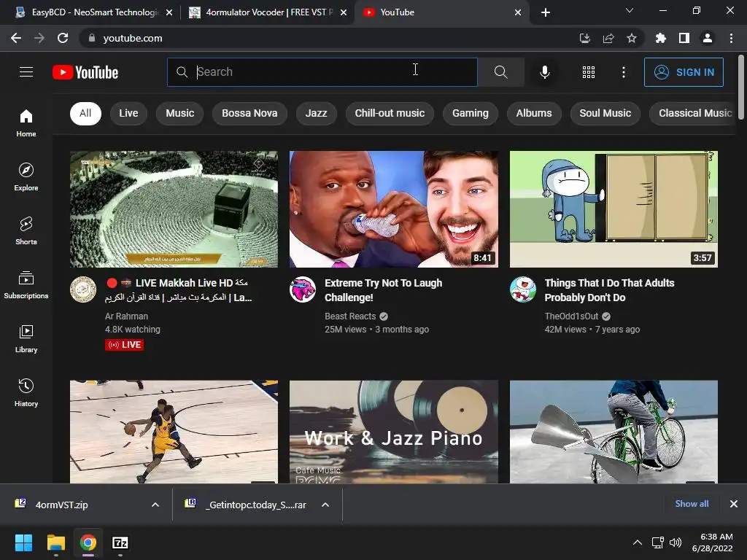The image size is (747, 560).
Task: Open Chrome extensions puzzle icon
Action: click(660, 38)
